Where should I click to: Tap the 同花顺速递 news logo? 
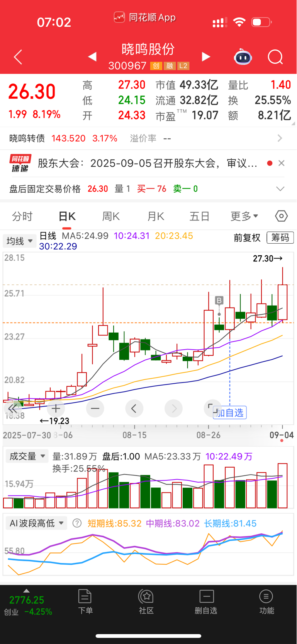tap(20, 163)
